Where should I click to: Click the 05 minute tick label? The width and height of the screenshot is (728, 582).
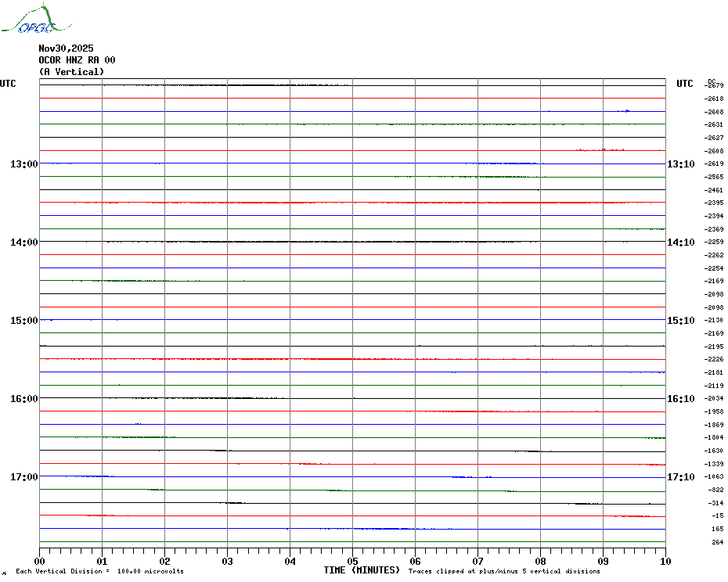tap(352, 561)
